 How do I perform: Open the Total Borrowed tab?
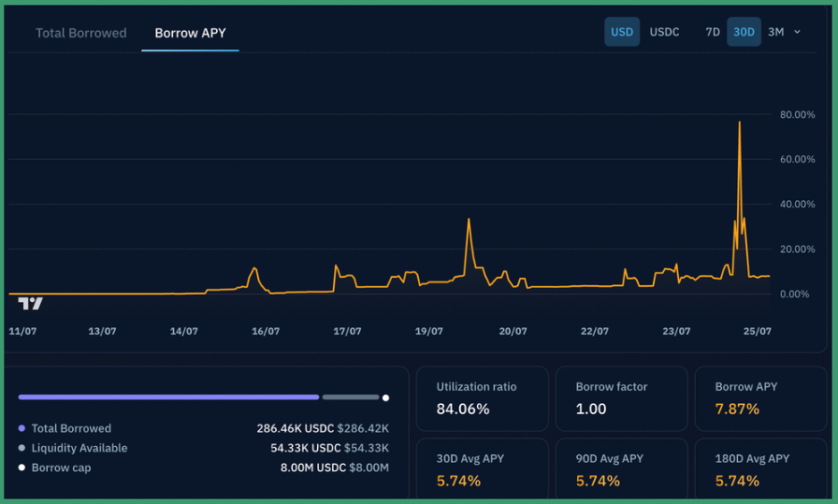point(80,33)
